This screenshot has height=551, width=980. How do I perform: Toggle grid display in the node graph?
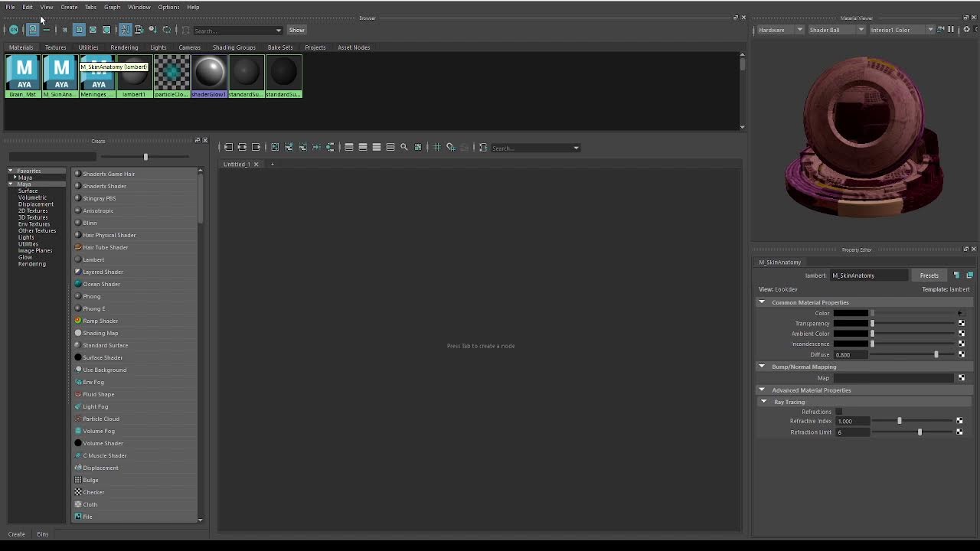tap(437, 147)
